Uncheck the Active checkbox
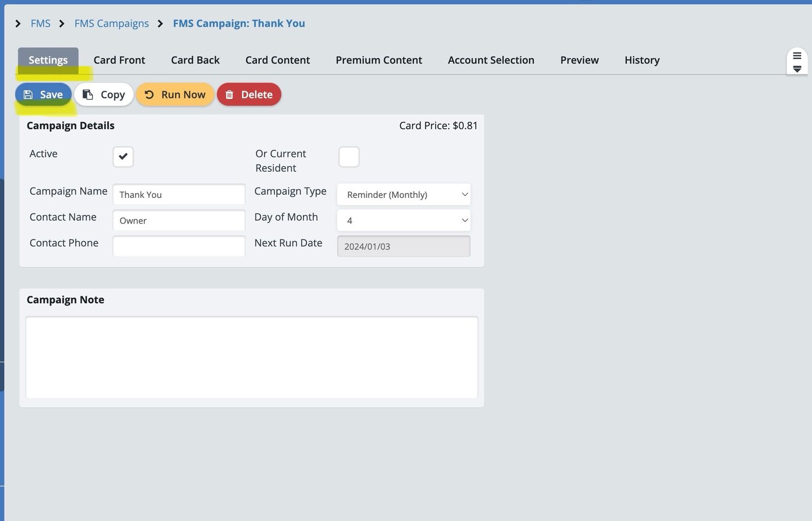 coord(123,156)
